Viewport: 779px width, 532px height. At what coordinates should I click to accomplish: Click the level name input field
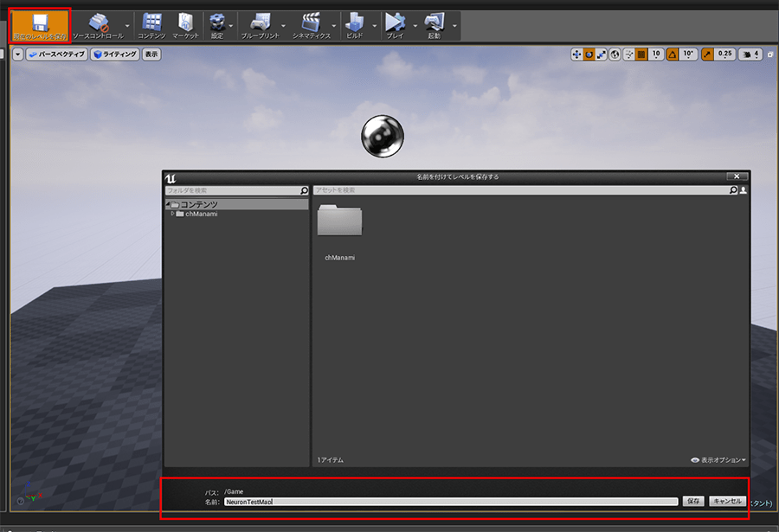coord(450,501)
